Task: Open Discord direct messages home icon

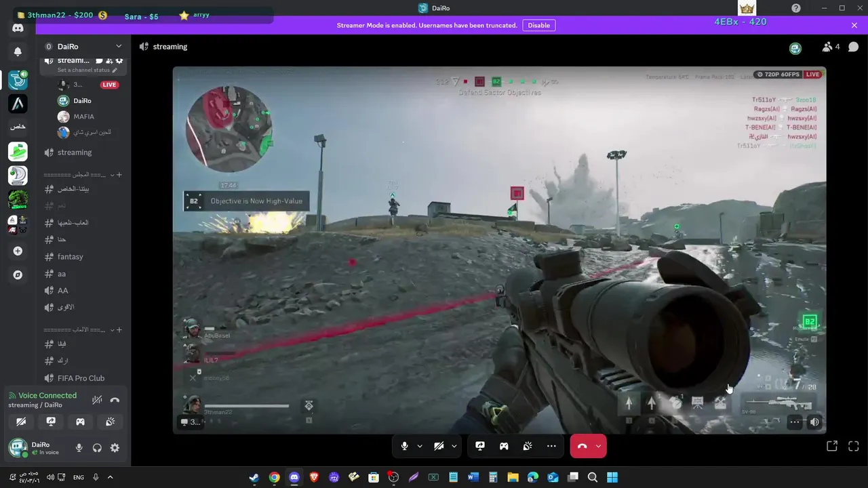Action: (18, 28)
